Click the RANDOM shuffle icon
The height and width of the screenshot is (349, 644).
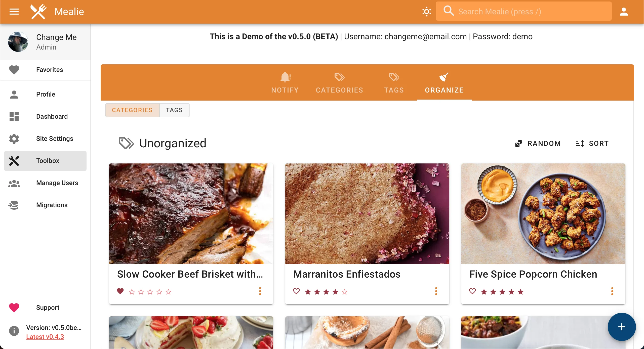click(518, 143)
